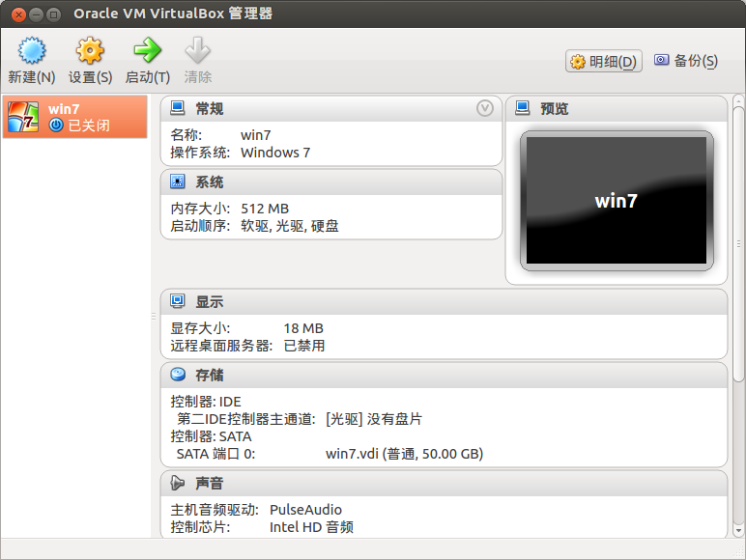
Task: Click the 预览 preview header title
Action: click(555, 109)
